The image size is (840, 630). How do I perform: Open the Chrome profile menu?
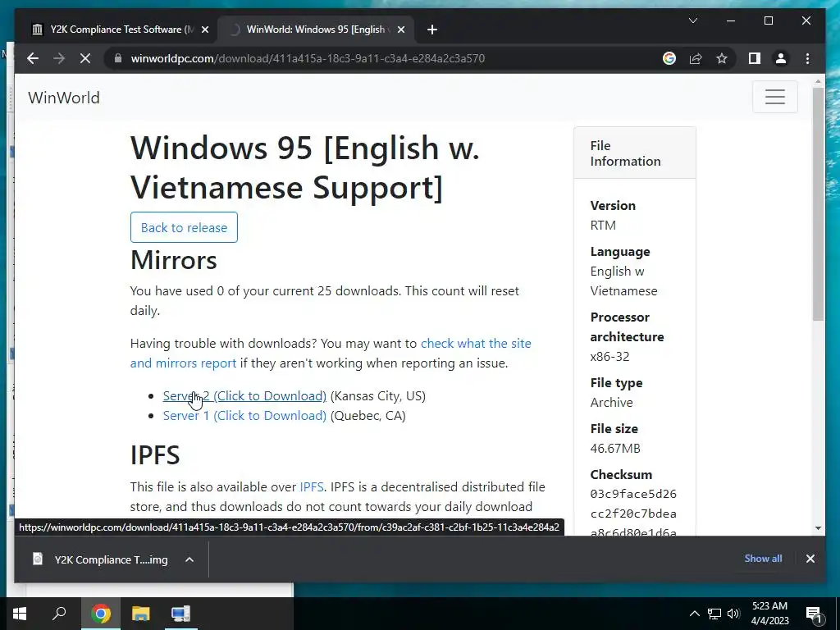pyautogui.click(x=781, y=58)
